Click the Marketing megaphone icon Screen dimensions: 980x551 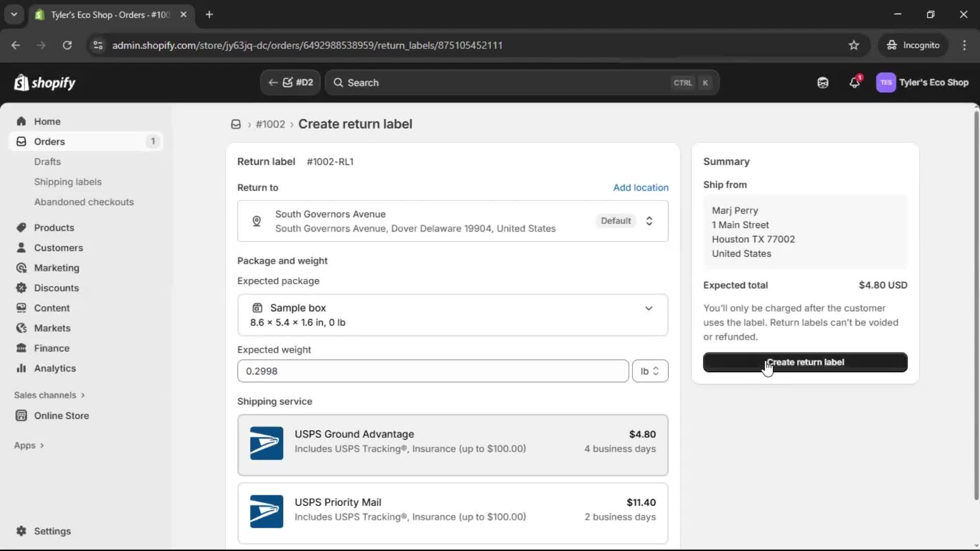pos(20,267)
